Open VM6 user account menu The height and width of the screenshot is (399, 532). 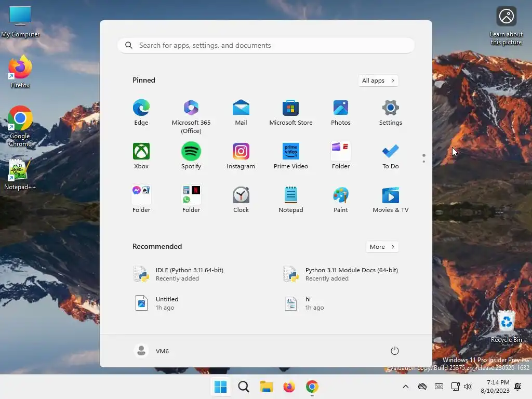[152, 351]
